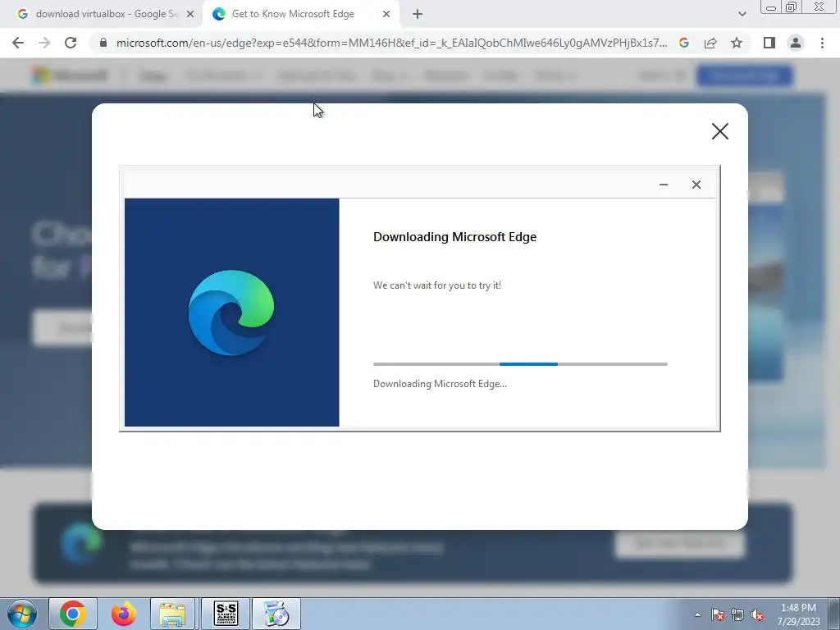
Task: Open Chrome three-dot menu
Action: point(822,43)
